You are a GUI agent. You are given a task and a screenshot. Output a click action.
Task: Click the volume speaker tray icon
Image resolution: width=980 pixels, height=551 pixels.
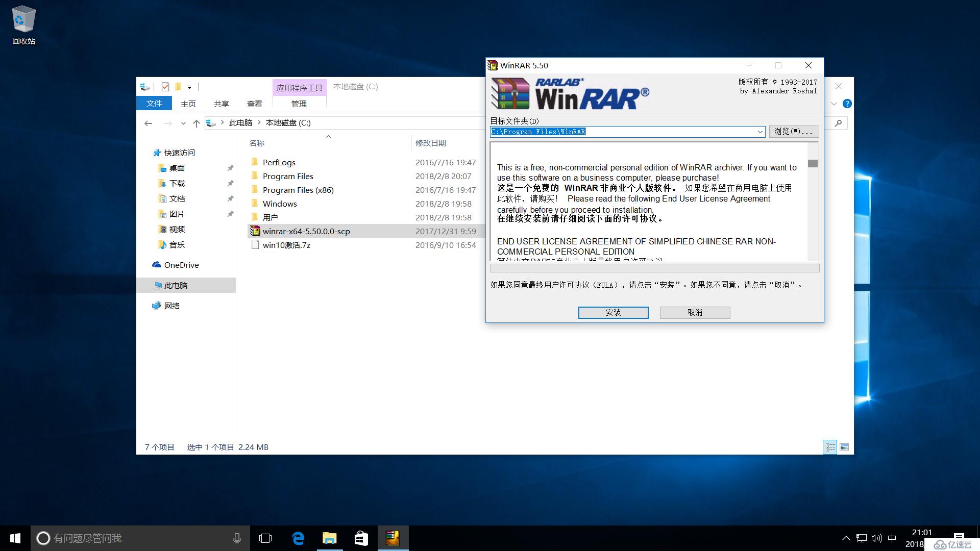click(877, 538)
